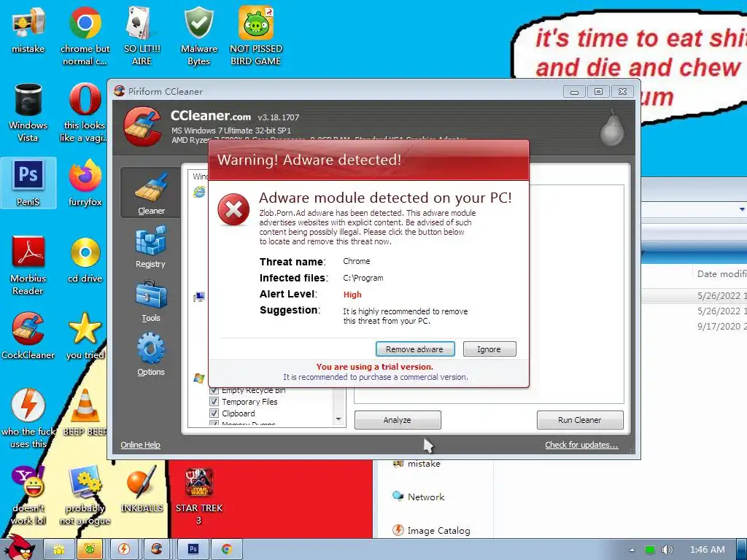Switch to CCleaner via taskbar icon
747x560 pixels.
[x=158, y=550]
